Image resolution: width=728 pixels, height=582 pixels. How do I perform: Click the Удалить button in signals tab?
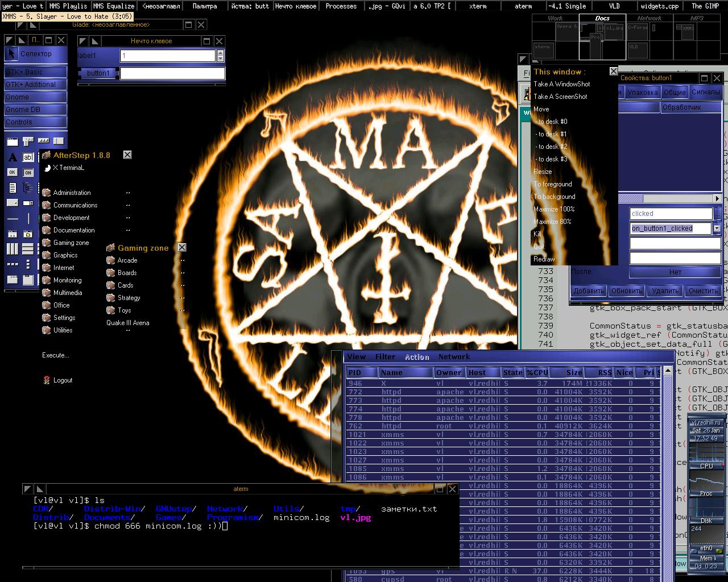coord(665,290)
